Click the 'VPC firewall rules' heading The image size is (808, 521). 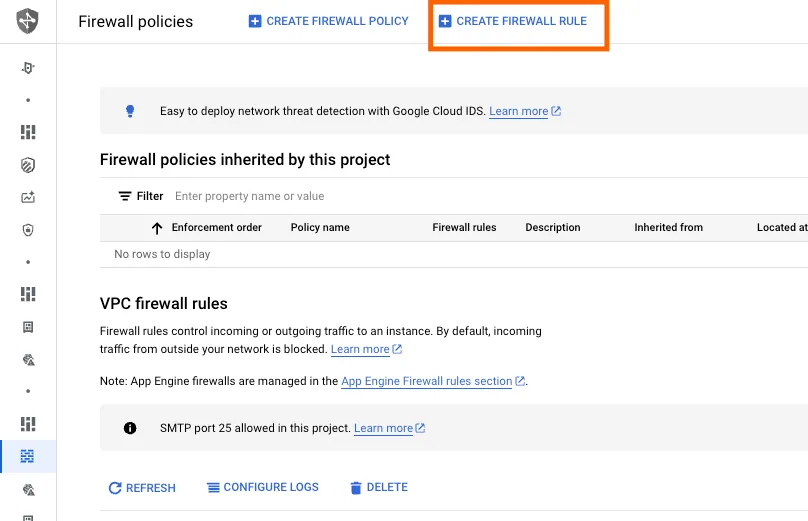(163, 304)
